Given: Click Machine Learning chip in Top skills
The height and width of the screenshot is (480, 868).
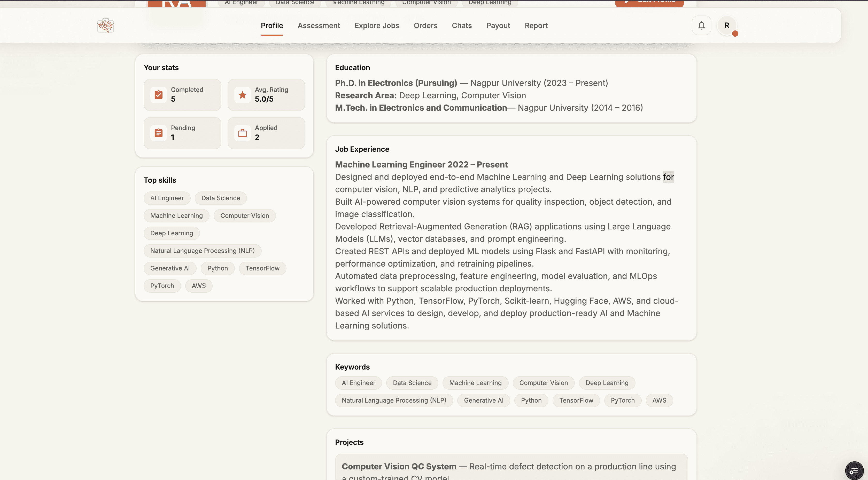Looking at the screenshot, I should tap(176, 216).
